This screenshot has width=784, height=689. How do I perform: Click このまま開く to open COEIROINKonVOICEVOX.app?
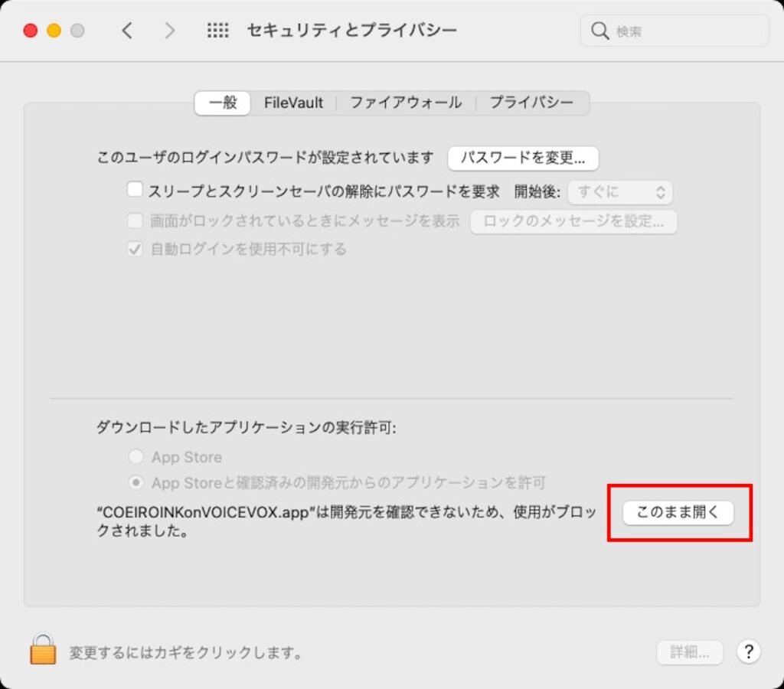pyautogui.click(x=678, y=513)
